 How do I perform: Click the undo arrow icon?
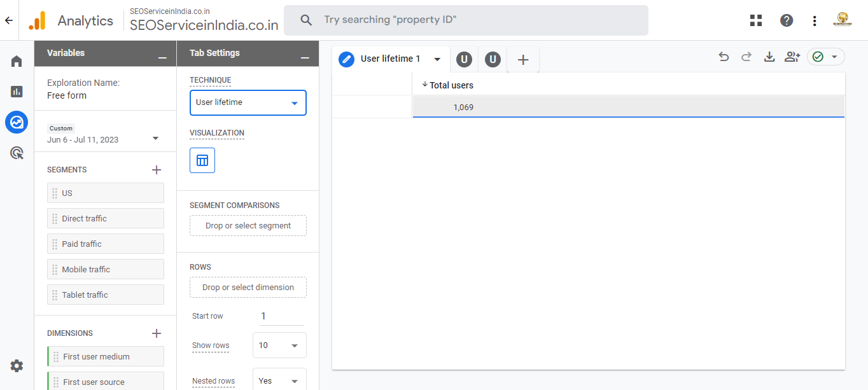(x=724, y=57)
